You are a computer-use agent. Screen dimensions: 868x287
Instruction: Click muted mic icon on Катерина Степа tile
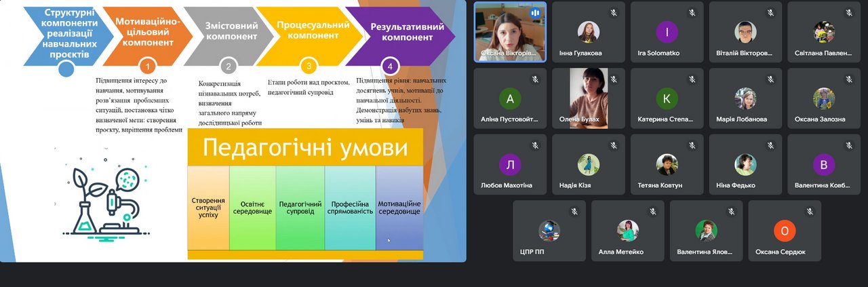[x=692, y=79]
